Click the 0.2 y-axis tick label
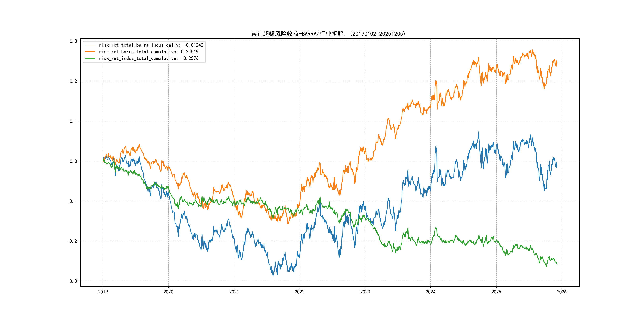This screenshot has width=644, height=322. click(x=73, y=81)
